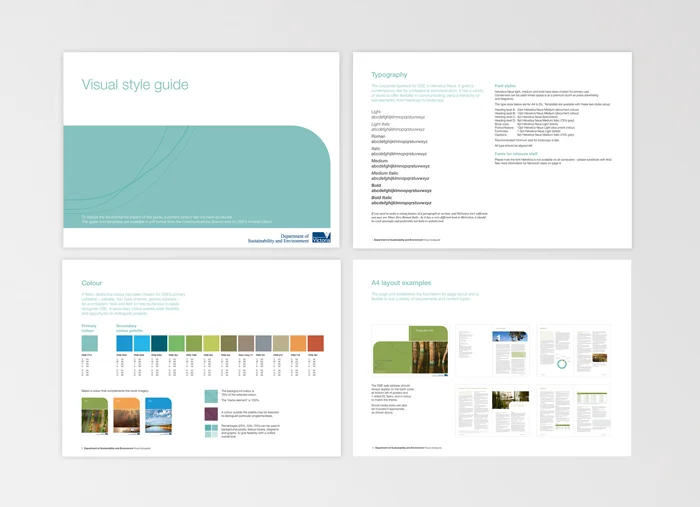Click the "Medium" typeface sample label
Image resolution: width=700 pixels, height=507 pixels.
(x=379, y=161)
